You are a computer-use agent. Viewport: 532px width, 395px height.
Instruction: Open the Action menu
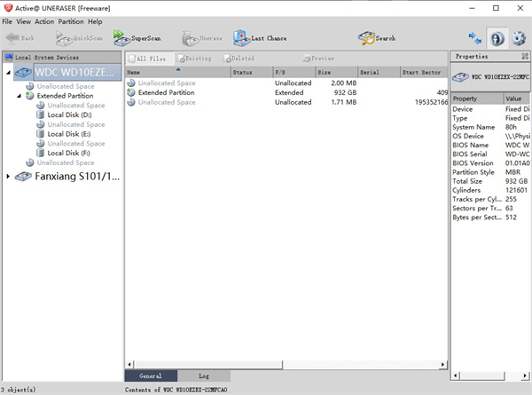coord(44,21)
